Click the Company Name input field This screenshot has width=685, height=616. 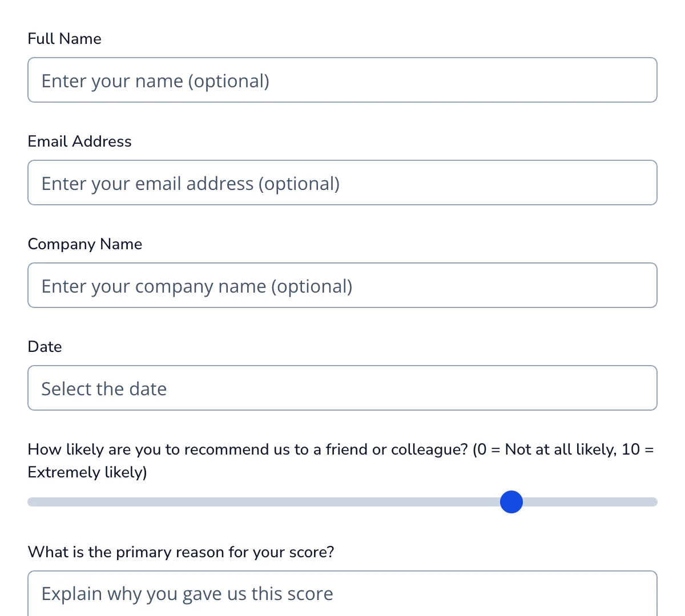pyautogui.click(x=342, y=285)
